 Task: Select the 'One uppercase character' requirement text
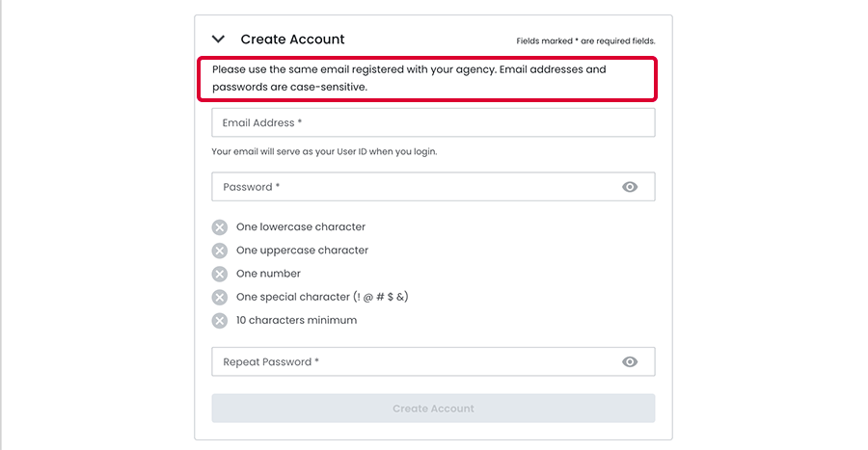click(302, 251)
